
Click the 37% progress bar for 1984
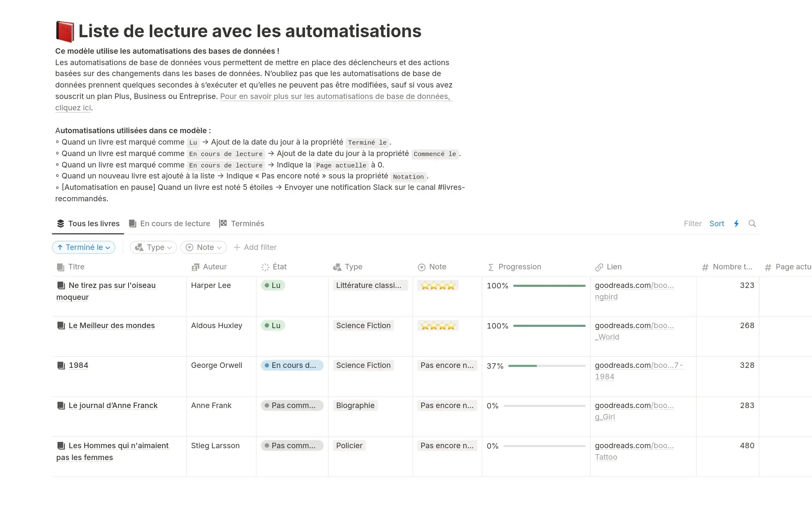[x=546, y=366]
